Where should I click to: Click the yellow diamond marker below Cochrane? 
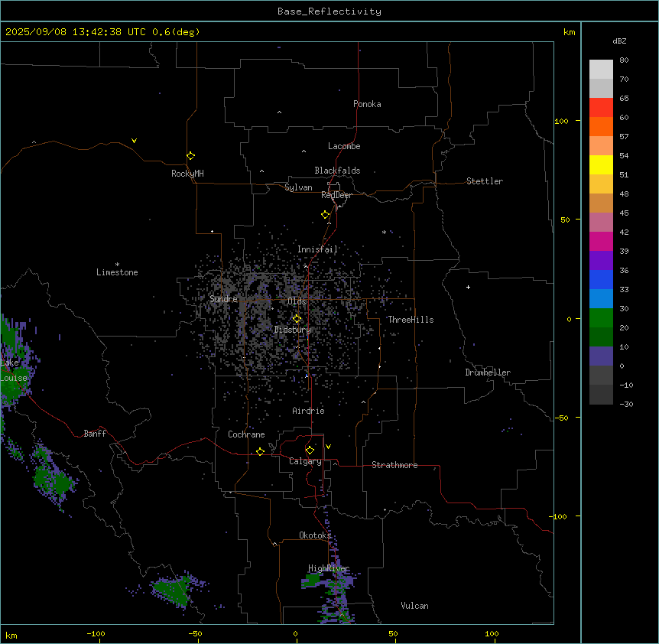point(260,451)
